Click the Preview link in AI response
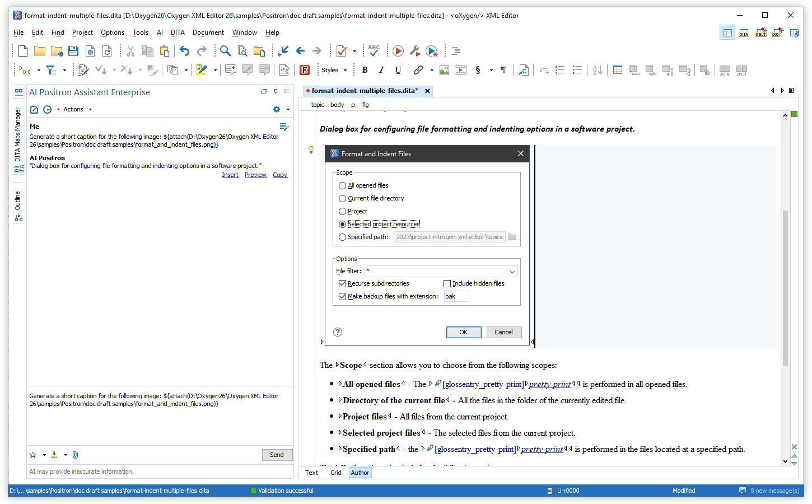The height and width of the screenshot is (504, 812). (x=255, y=175)
